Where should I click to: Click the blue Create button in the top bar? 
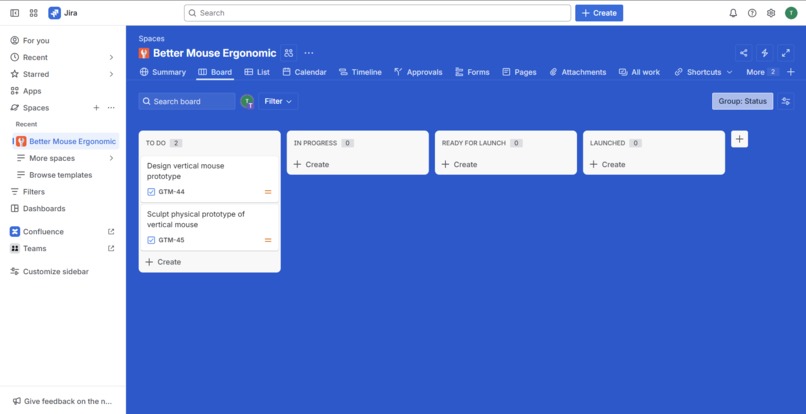coord(599,13)
